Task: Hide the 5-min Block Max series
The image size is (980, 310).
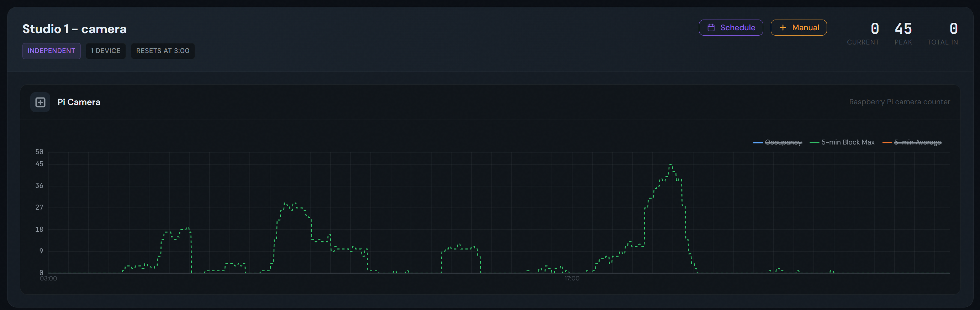Action: [848, 142]
